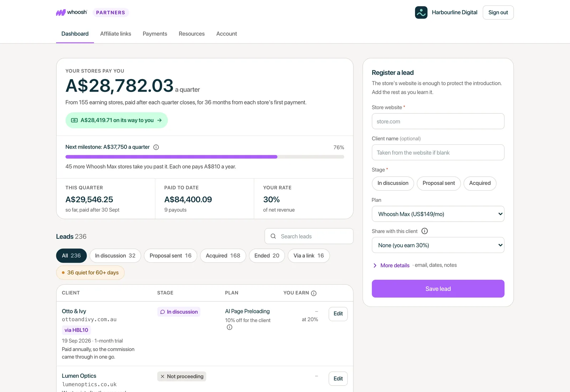
Task: Show 36 quiet for 60+ days leads
Action: [x=90, y=273]
